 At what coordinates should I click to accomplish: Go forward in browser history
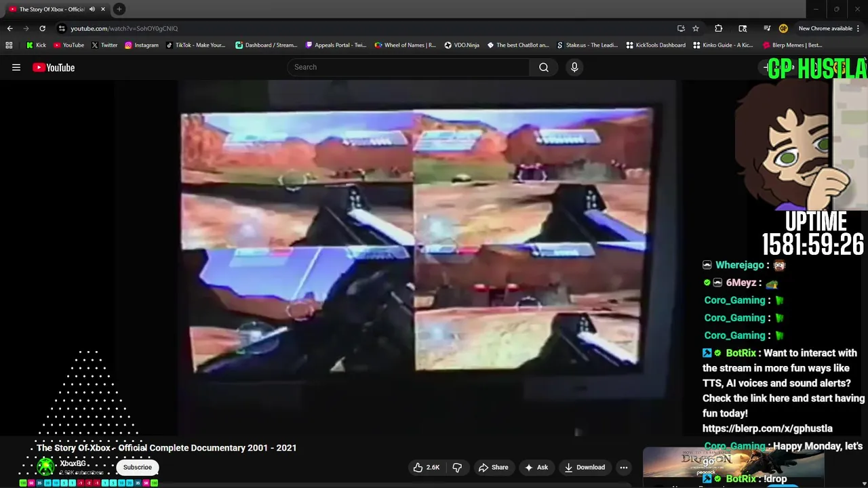pyautogui.click(x=26, y=28)
